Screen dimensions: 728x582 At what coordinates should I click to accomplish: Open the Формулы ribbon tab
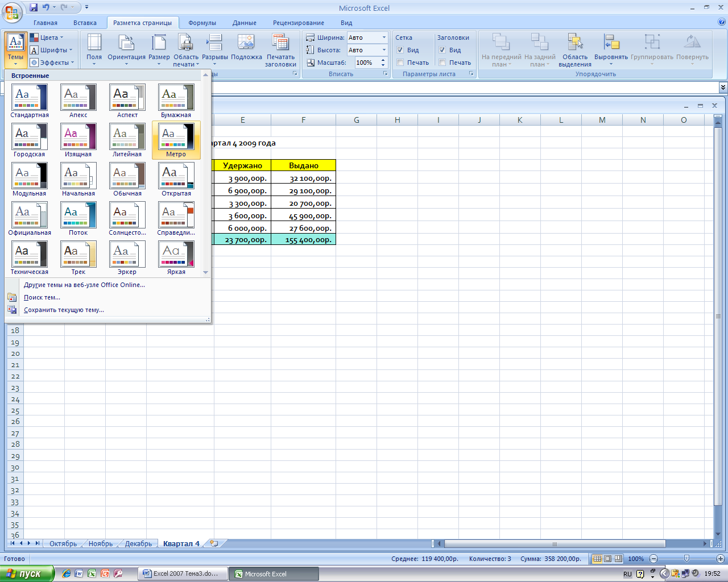[202, 23]
